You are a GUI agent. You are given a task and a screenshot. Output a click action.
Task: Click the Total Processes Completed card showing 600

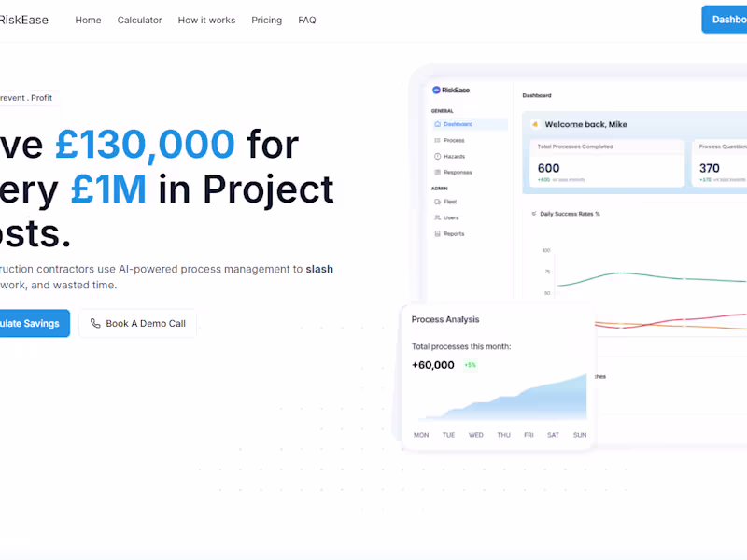[x=607, y=162]
